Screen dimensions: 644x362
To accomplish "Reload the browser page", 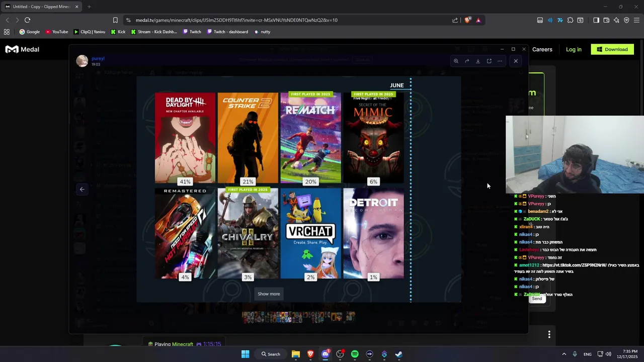I will coord(27,20).
